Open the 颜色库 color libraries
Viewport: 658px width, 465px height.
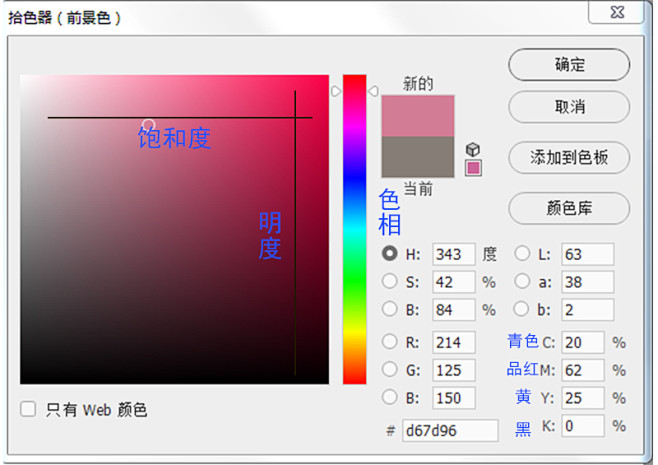pyautogui.click(x=569, y=208)
